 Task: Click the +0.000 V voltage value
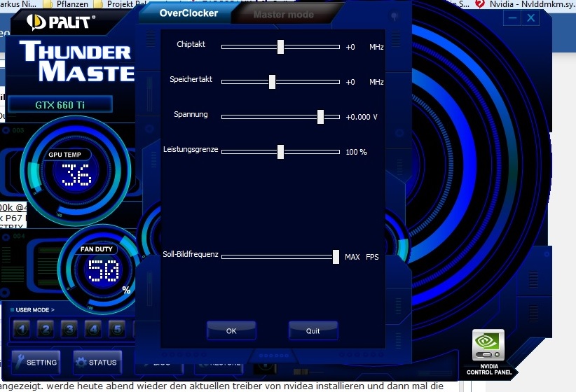coord(362,117)
